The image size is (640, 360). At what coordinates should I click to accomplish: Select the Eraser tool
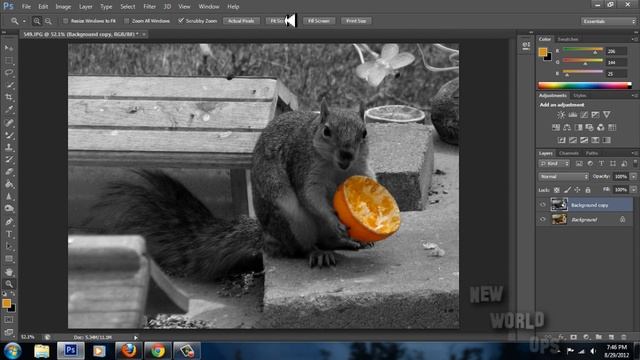point(9,171)
